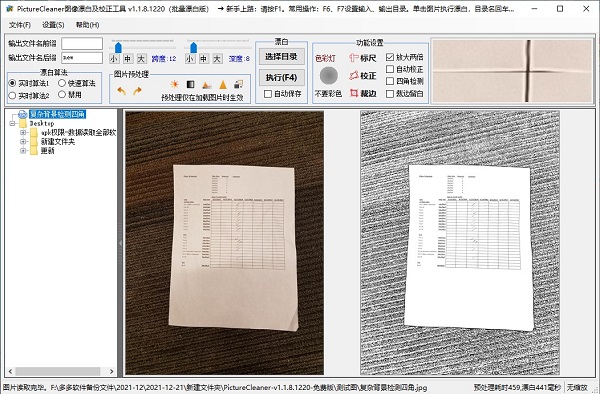Set 深度 to 中 preset
Screen dimensions: 600x394
204,59
